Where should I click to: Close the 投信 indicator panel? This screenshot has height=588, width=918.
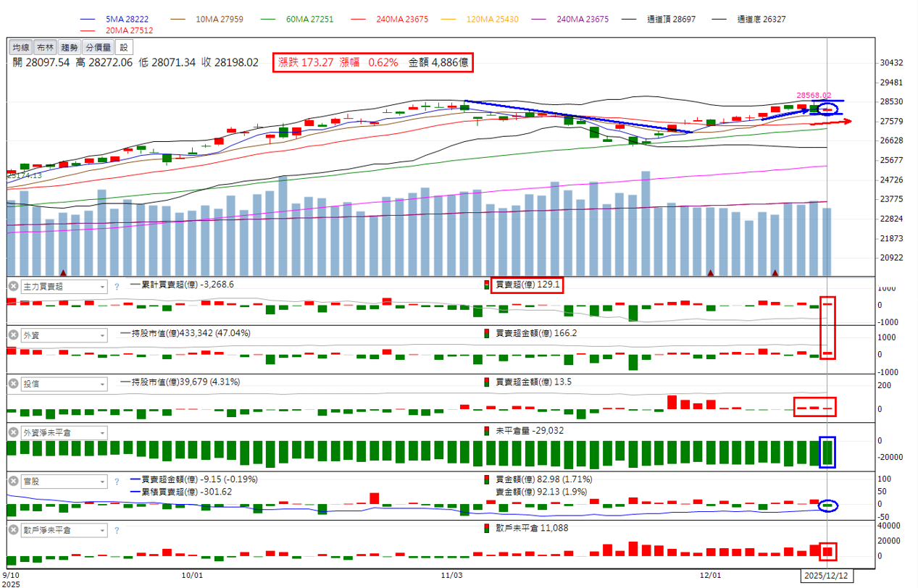(13, 384)
